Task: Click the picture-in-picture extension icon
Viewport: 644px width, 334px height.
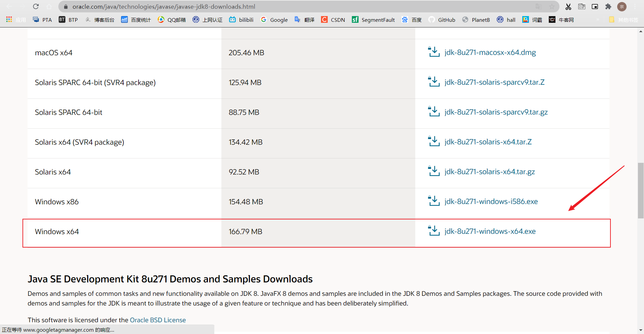Action: point(595,6)
